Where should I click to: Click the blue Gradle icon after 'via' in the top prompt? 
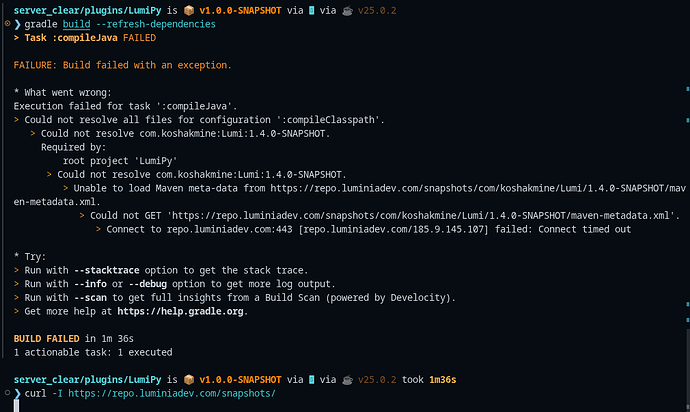click(x=312, y=11)
